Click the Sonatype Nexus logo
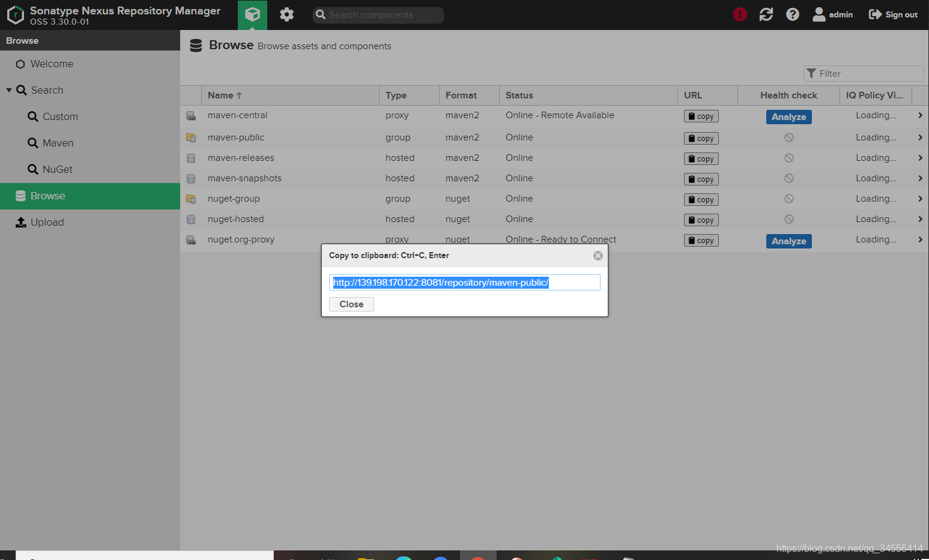Viewport: 929px width, 560px height. (x=15, y=15)
